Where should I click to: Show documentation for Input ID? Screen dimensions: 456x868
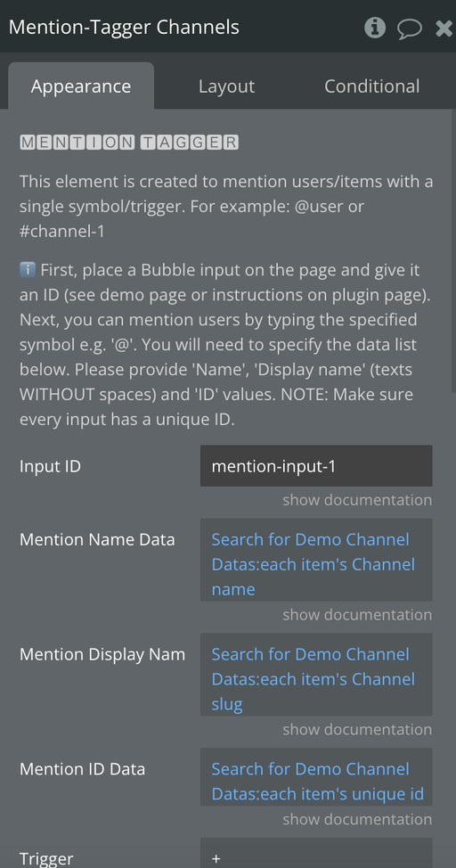[357, 500]
